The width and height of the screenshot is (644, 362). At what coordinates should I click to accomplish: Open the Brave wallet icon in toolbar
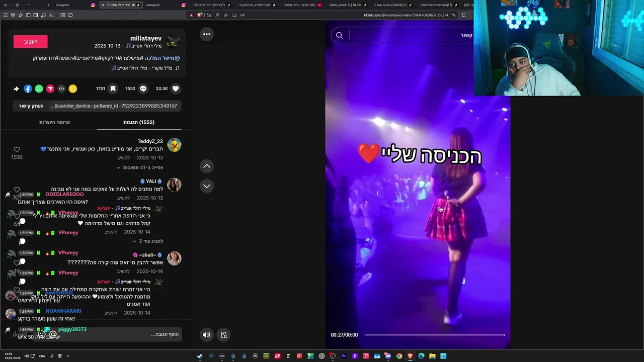point(28,15)
